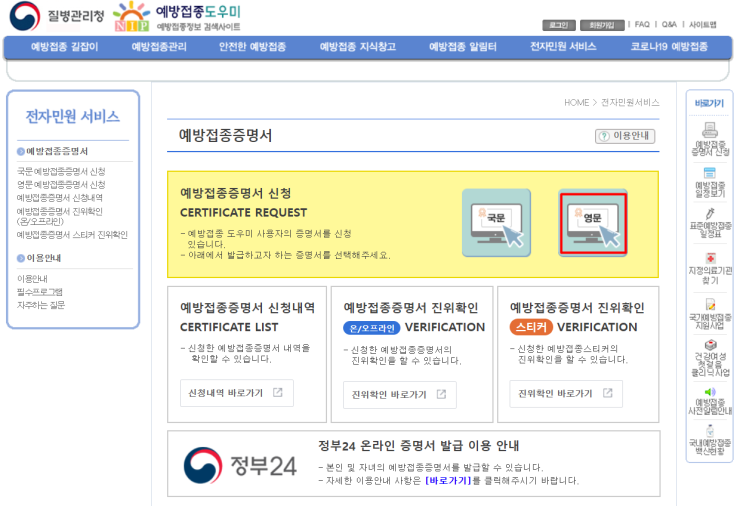The height and width of the screenshot is (506, 743).
Task: Click the 신청내역 바로가기 button
Action: click(x=236, y=393)
